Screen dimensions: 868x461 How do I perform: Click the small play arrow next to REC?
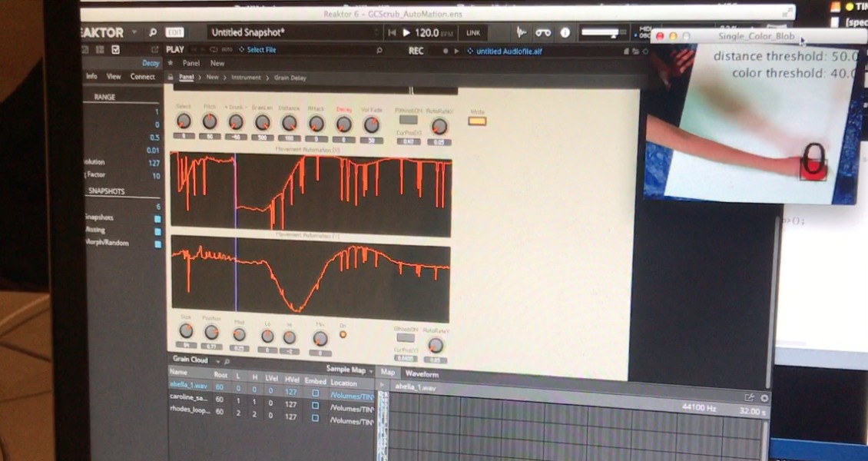[457, 51]
